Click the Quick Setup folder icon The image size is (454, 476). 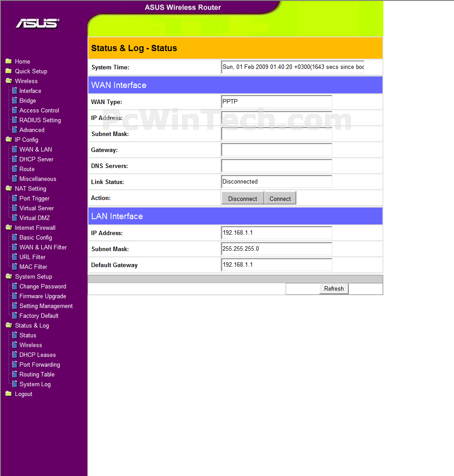pyautogui.click(x=8, y=71)
